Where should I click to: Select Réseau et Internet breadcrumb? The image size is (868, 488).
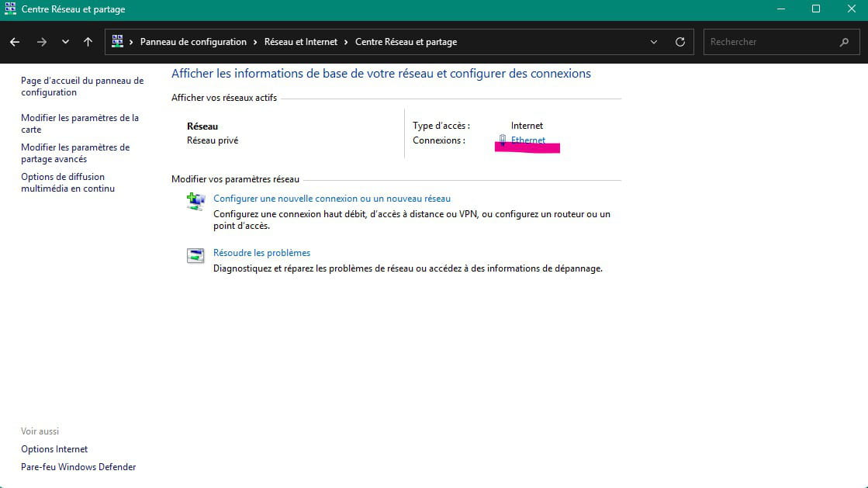(x=301, y=42)
